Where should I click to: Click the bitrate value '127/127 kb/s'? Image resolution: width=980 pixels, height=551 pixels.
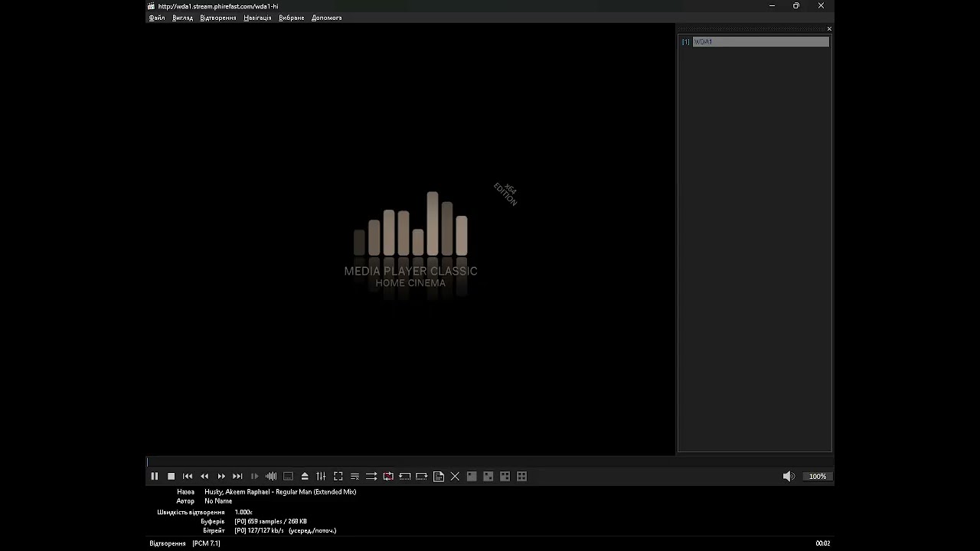(x=266, y=530)
